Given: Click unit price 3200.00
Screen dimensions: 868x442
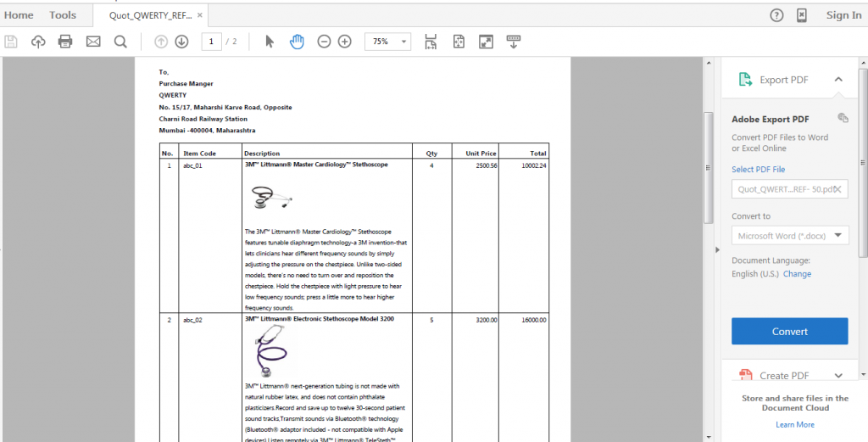Looking at the screenshot, I should click(487, 320).
